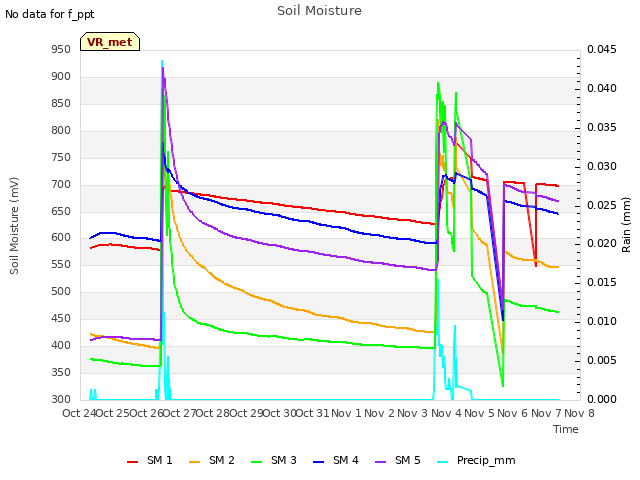
Task: Toggle SM 4 series in legend
Action: point(336,460)
